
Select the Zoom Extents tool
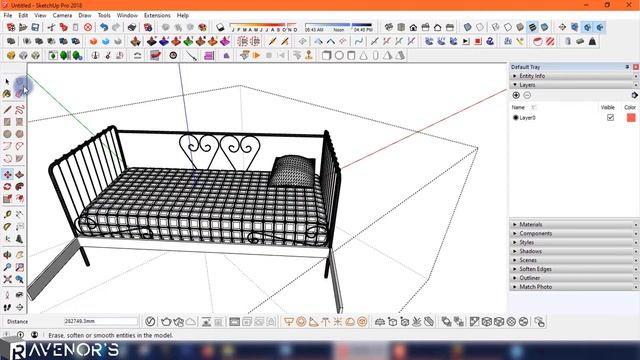coord(7,280)
